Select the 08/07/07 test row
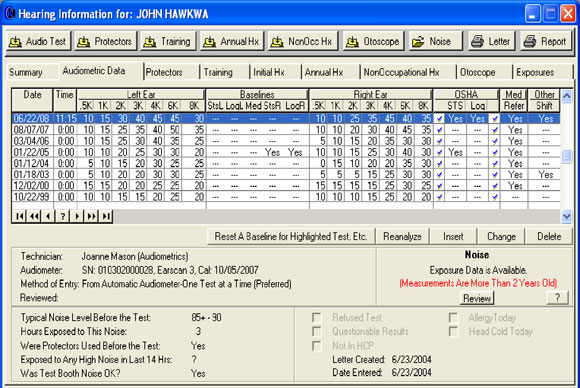This screenshot has width=580, height=388. pos(286,130)
